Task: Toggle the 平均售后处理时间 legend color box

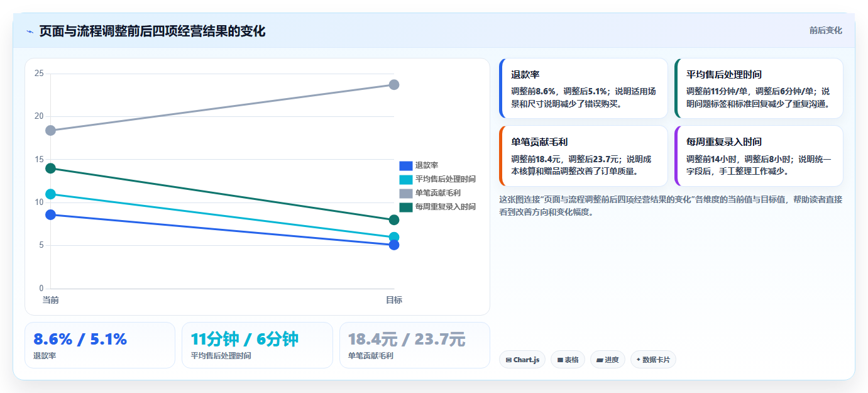Action: 406,179
